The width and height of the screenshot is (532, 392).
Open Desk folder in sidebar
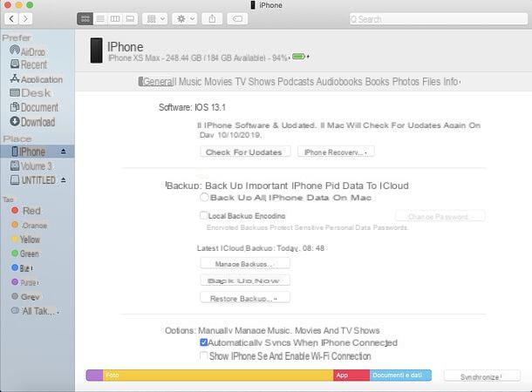(x=31, y=93)
